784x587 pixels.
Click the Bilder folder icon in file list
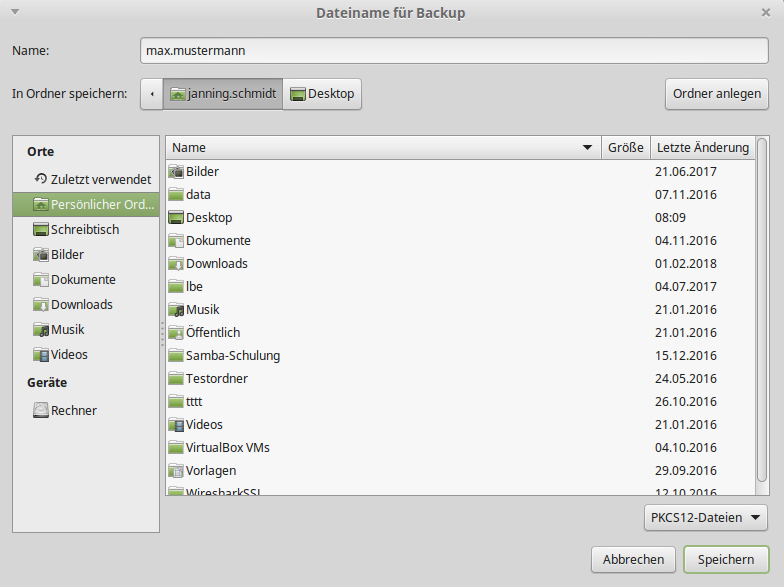coord(177,172)
